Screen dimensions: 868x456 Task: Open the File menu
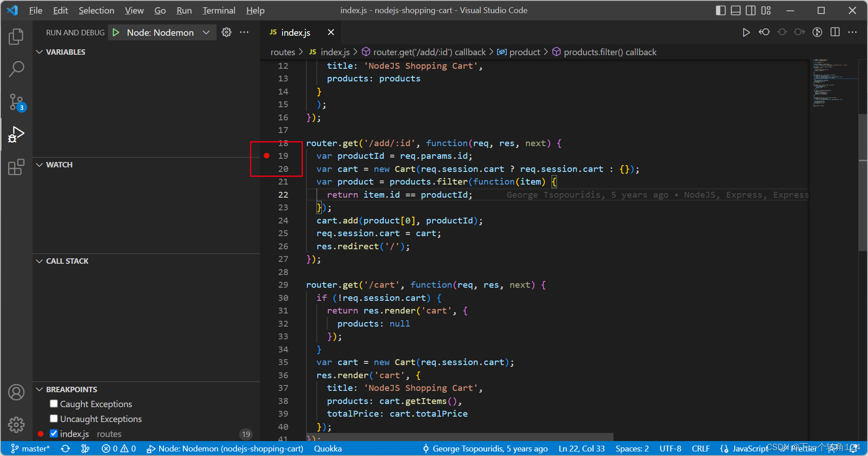pos(36,10)
